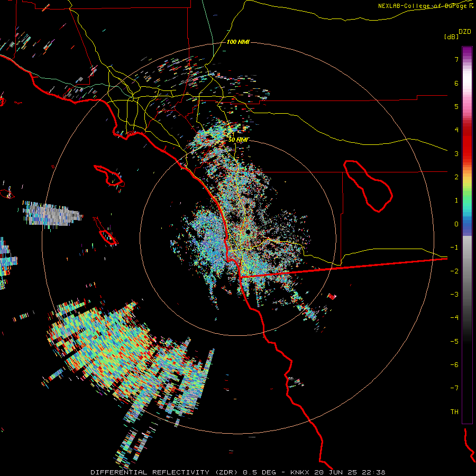Click the -3 value on colorbar
The image size is (476, 476).
pyautogui.click(x=454, y=294)
